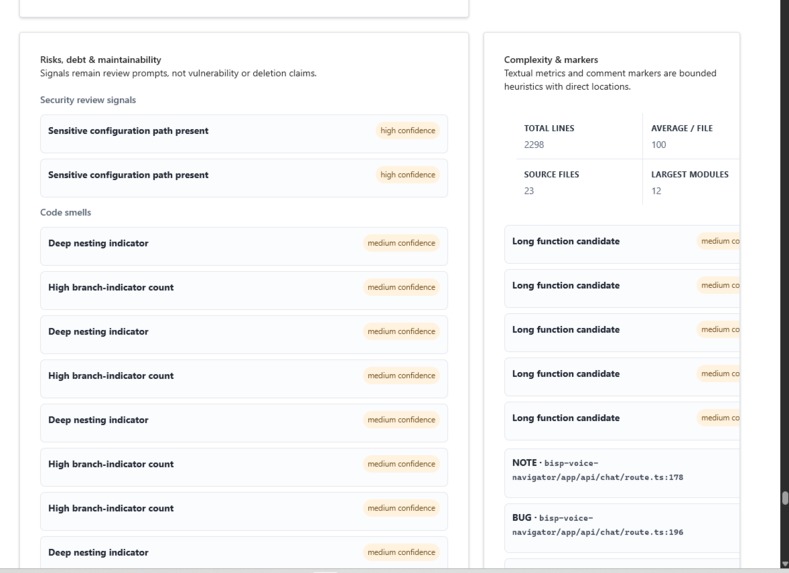
Task: Click the source files value 23
Action: tap(529, 191)
